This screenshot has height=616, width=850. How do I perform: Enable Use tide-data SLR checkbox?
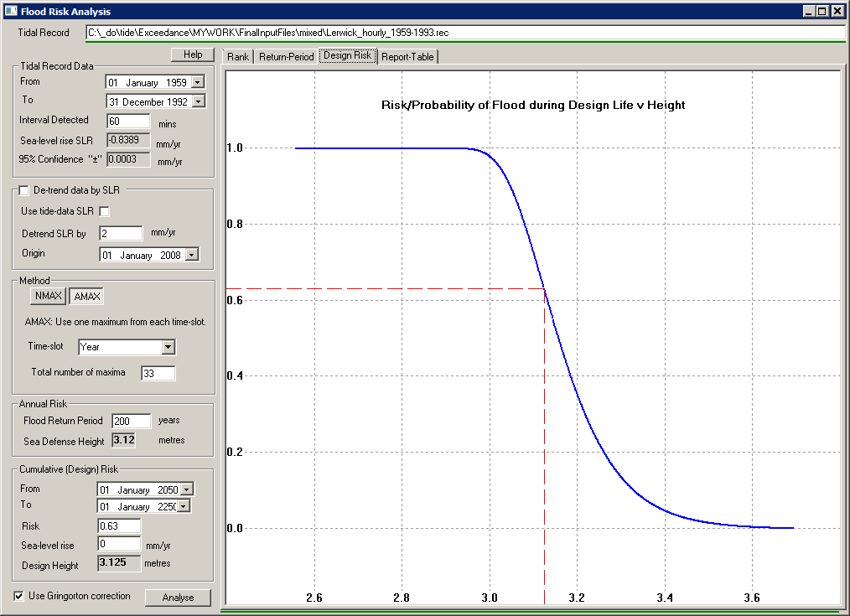[x=104, y=211]
